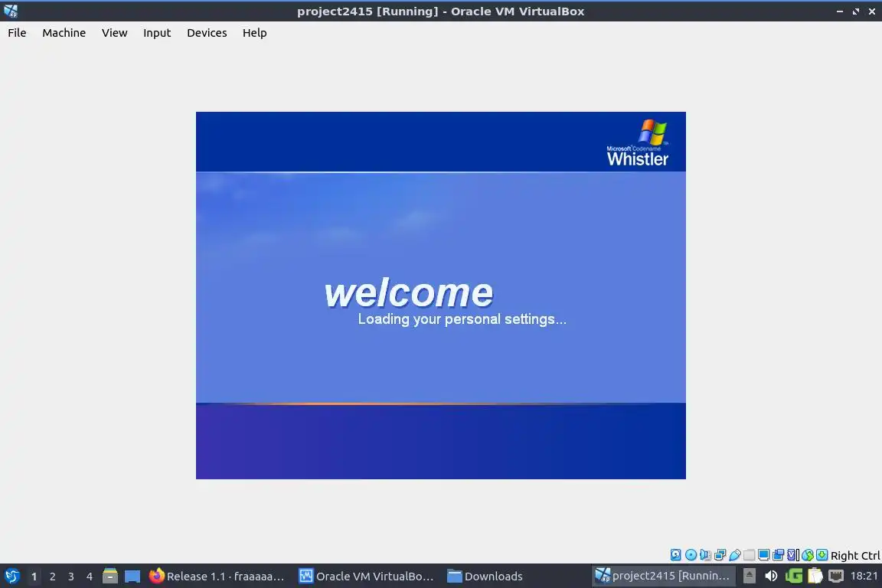This screenshot has width=882, height=588.
Task: Switch to workspace 3
Action: 71,577
